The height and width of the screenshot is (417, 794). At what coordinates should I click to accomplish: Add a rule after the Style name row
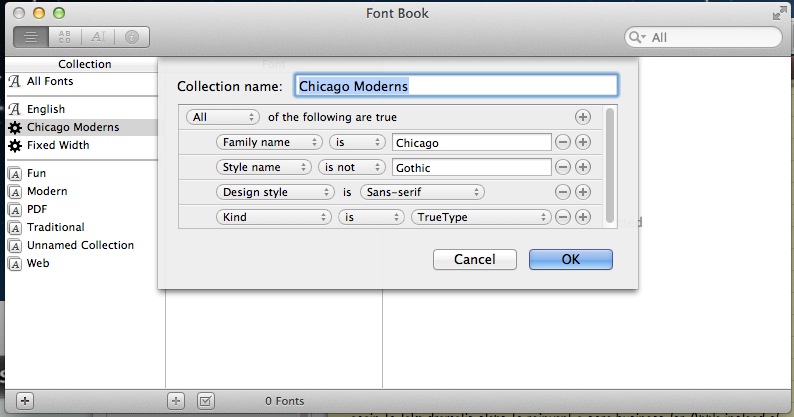(583, 167)
